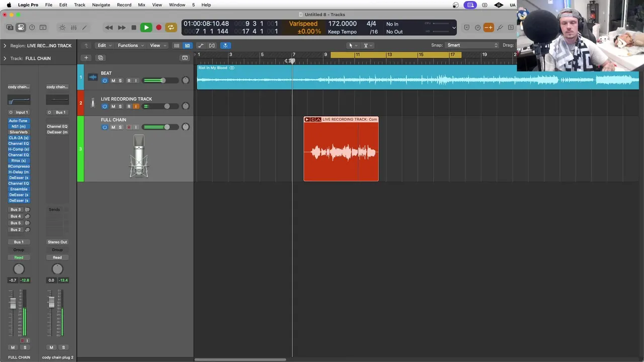
Task: Toggle the Replace mode X icon
Action: [466, 28]
